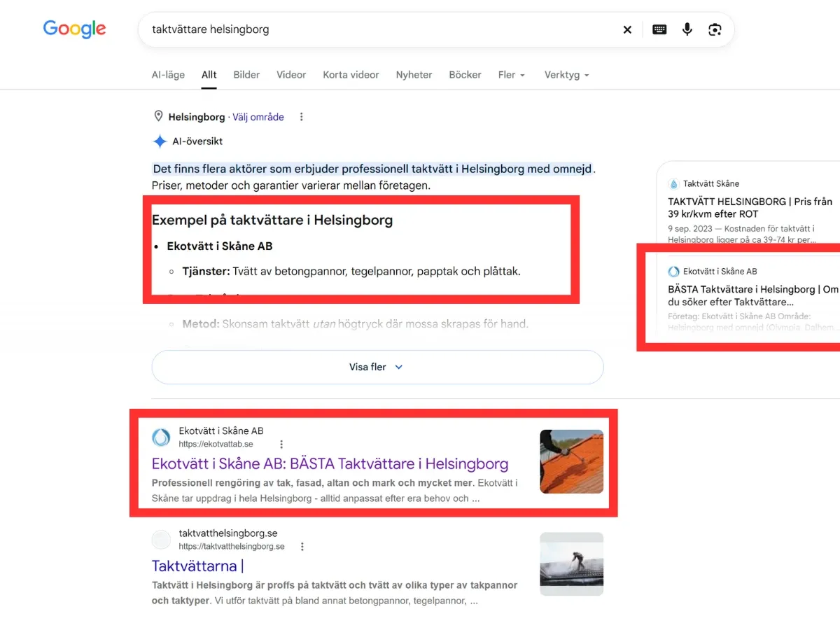Open image search with the camera lens icon
The height and width of the screenshot is (630, 840).
click(x=715, y=29)
